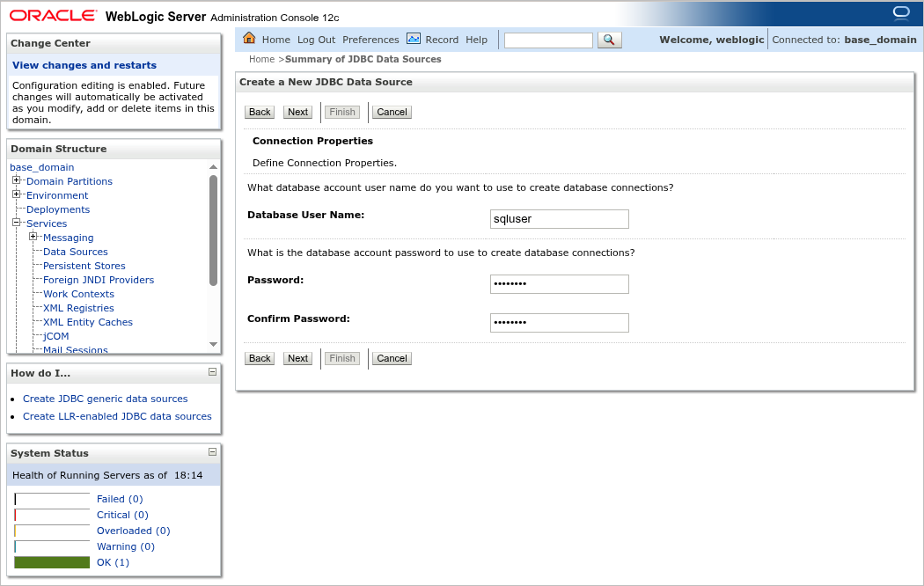
Task: Cancel the JDBC data source wizard
Action: click(x=391, y=112)
